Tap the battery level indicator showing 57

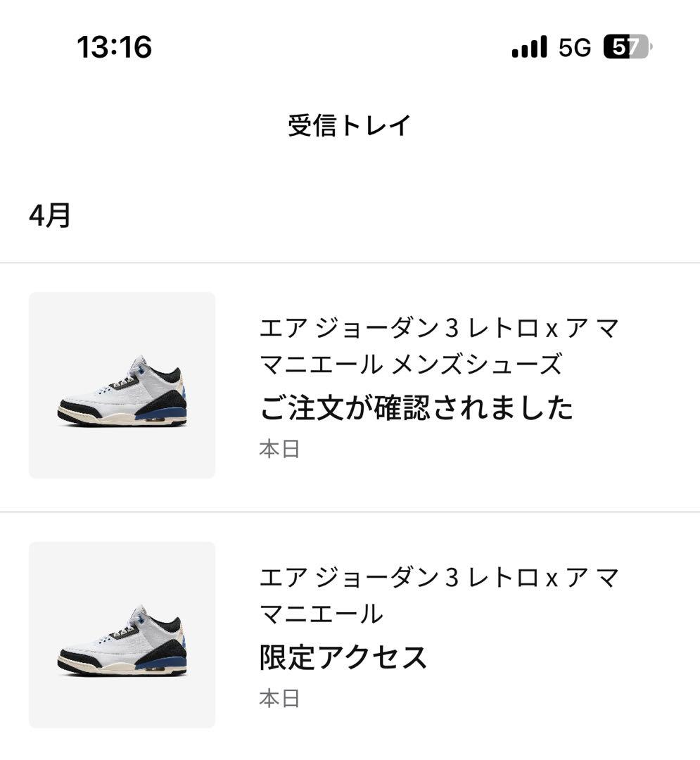pyautogui.click(x=628, y=46)
